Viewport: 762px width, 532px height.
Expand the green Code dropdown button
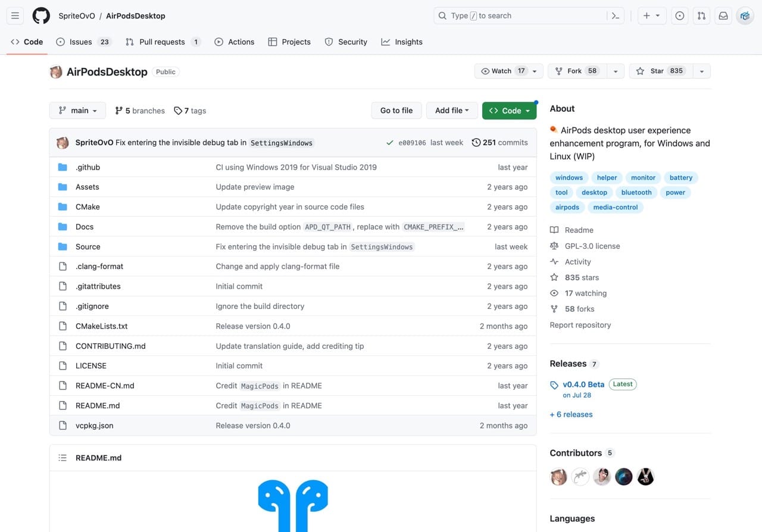[510, 111]
